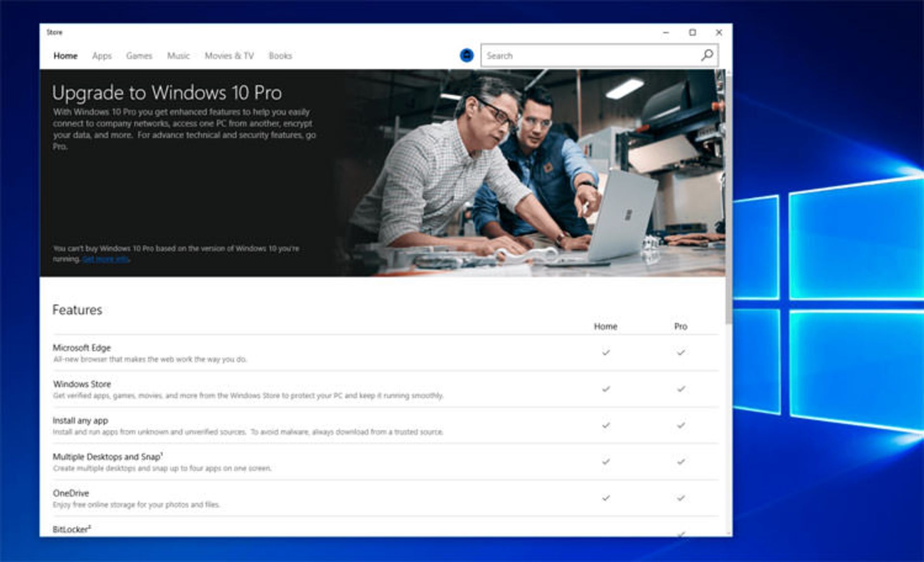924x562 pixels.
Task: Click the hero image of two men
Action: 529,173
